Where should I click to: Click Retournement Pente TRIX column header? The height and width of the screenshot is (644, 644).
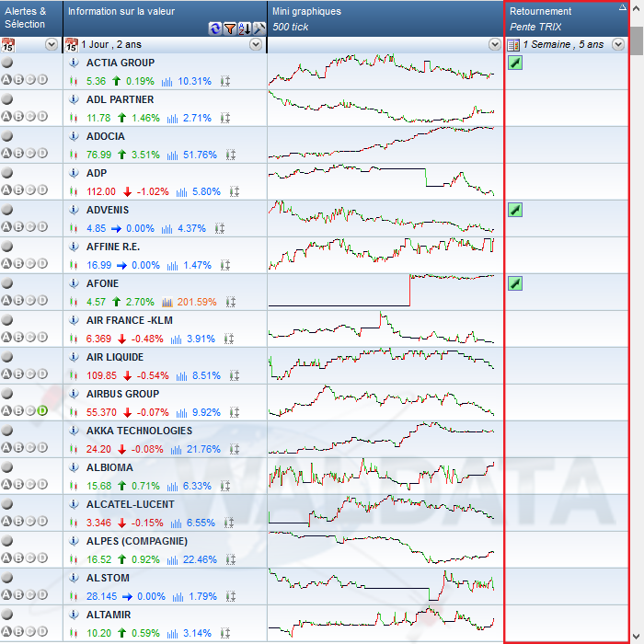click(567, 18)
